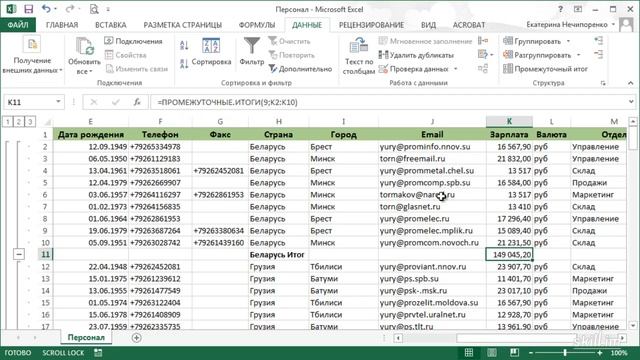Open customize quick access toolbar dropdown

[x=108, y=9]
